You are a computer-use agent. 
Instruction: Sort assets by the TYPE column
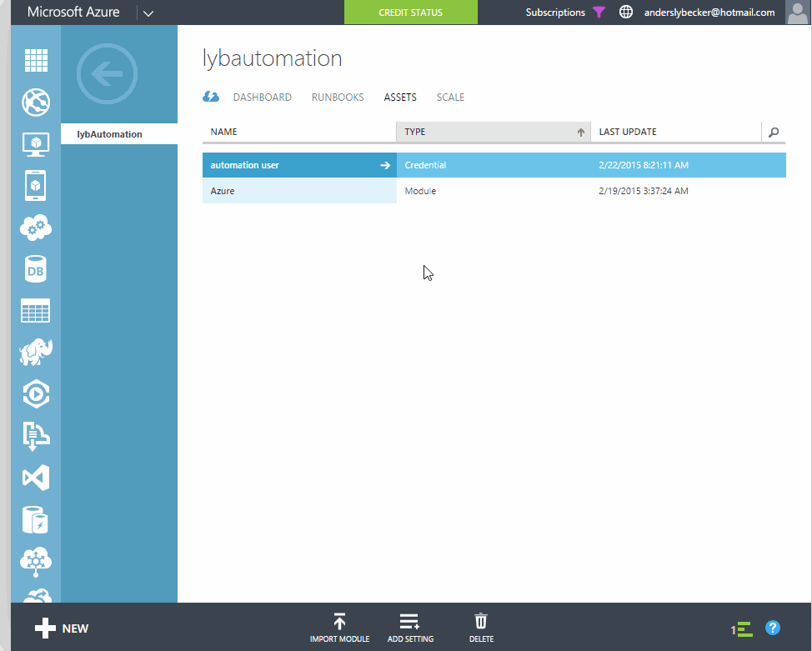493,132
